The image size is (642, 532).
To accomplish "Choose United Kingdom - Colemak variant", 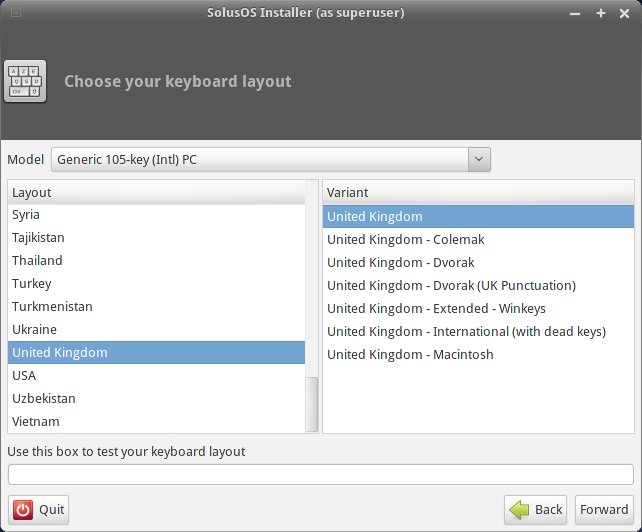I will click(478, 239).
